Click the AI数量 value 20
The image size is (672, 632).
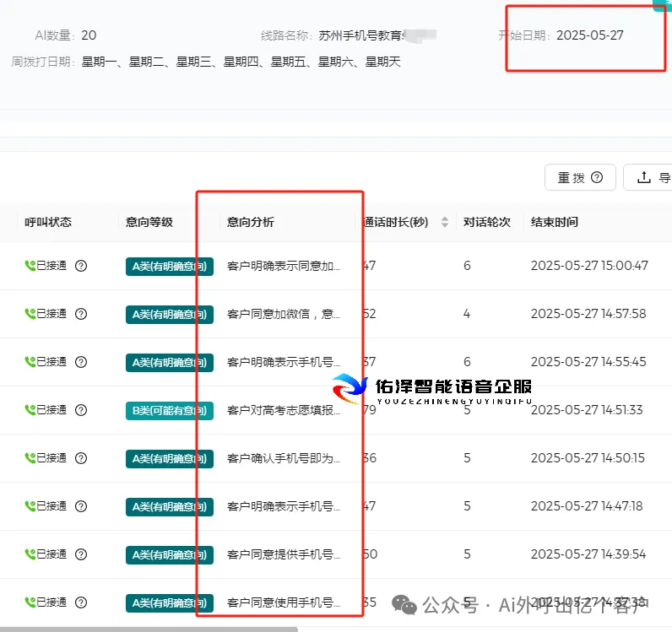[89, 35]
